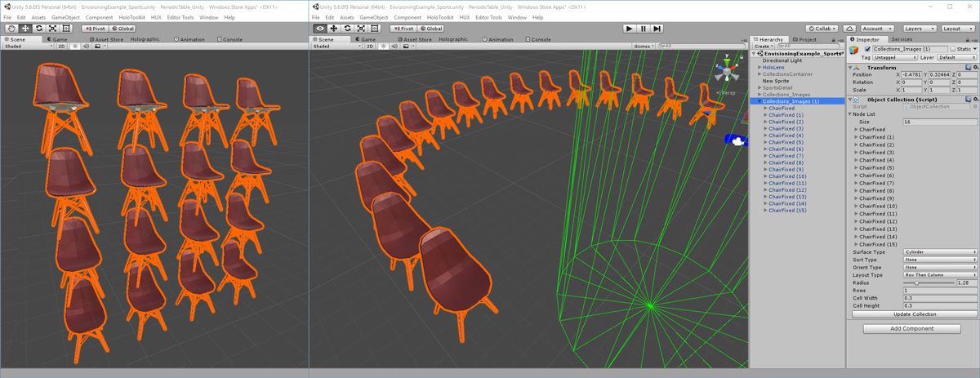This screenshot has width=980, height=378.
Task: Enable the Static checkbox in Inspector
Action: pyautogui.click(x=952, y=49)
